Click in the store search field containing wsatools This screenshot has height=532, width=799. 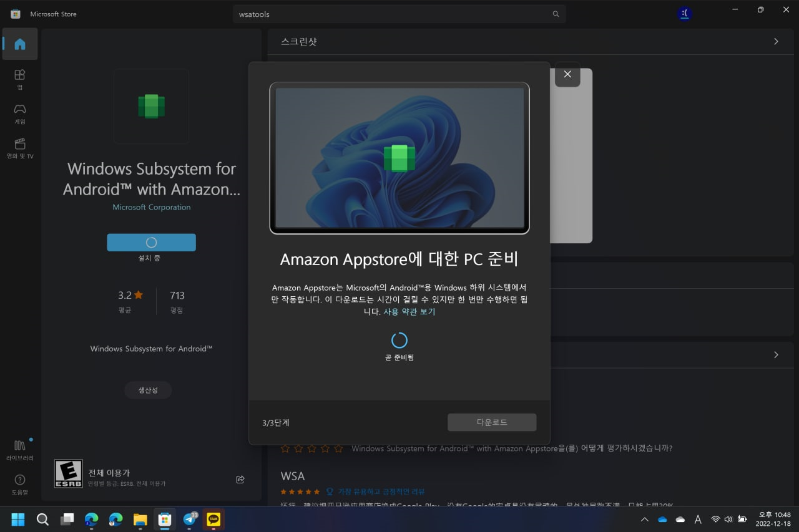click(x=399, y=14)
